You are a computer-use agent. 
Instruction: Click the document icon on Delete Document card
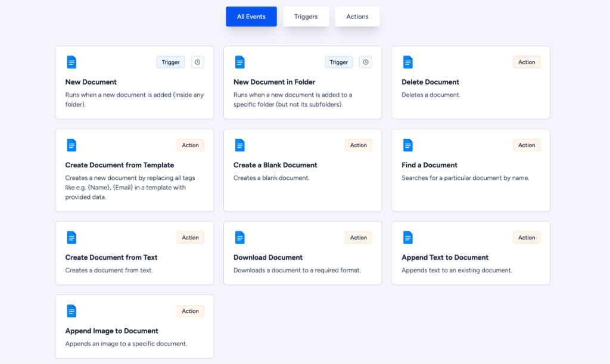(408, 62)
